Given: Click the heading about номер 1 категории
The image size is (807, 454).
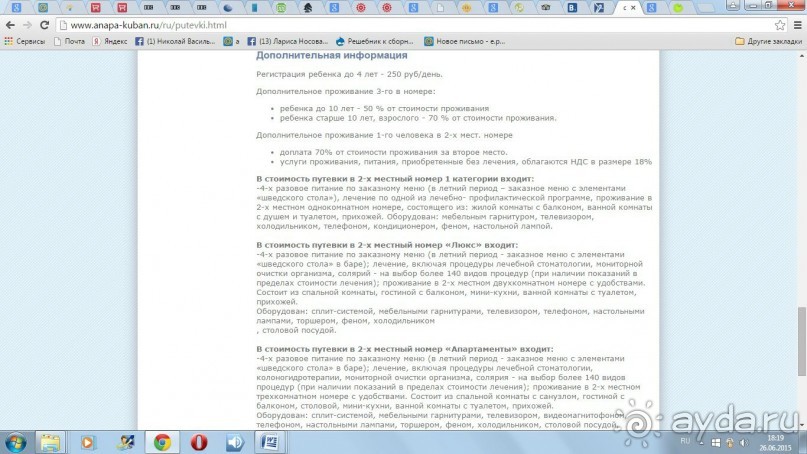Looking at the screenshot, I should pos(395,179).
